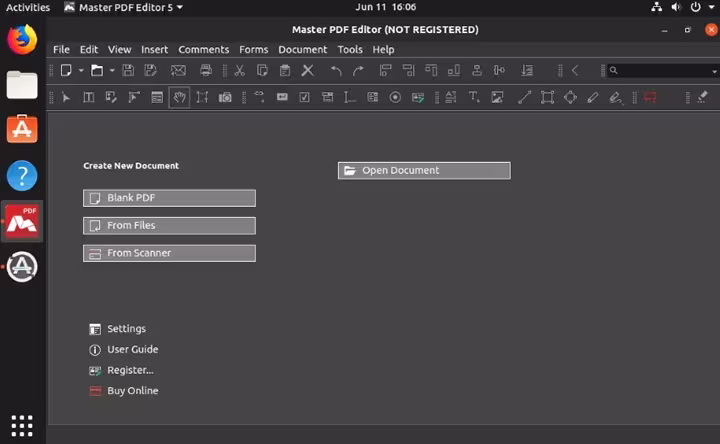Select the Check Box form tool
Image resolution: width=720 pixels, height=444 pixels.
[304, 97]
